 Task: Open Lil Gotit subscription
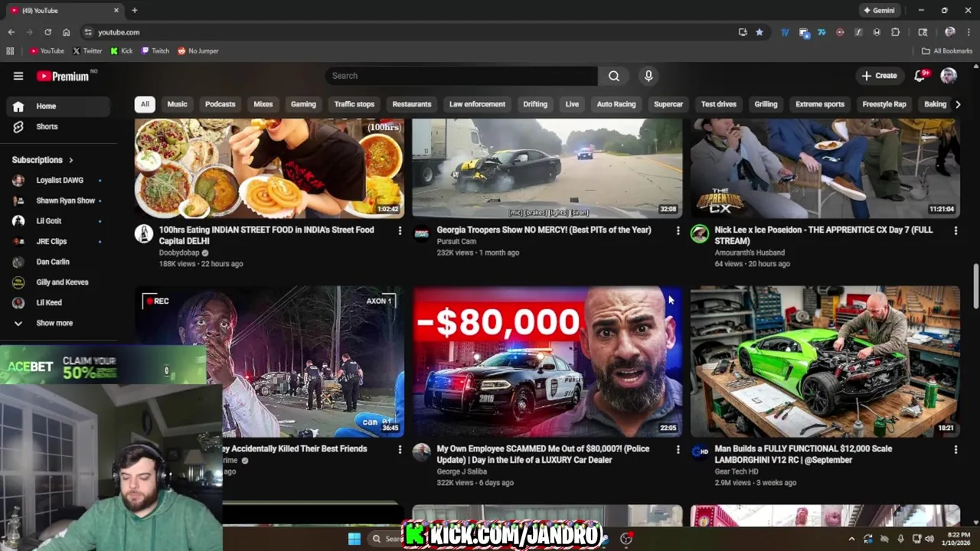click(x=59, y=221)
